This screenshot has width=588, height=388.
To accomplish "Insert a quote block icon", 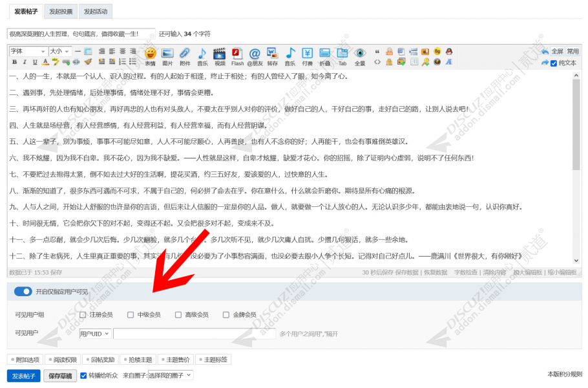I will point(377,51).
